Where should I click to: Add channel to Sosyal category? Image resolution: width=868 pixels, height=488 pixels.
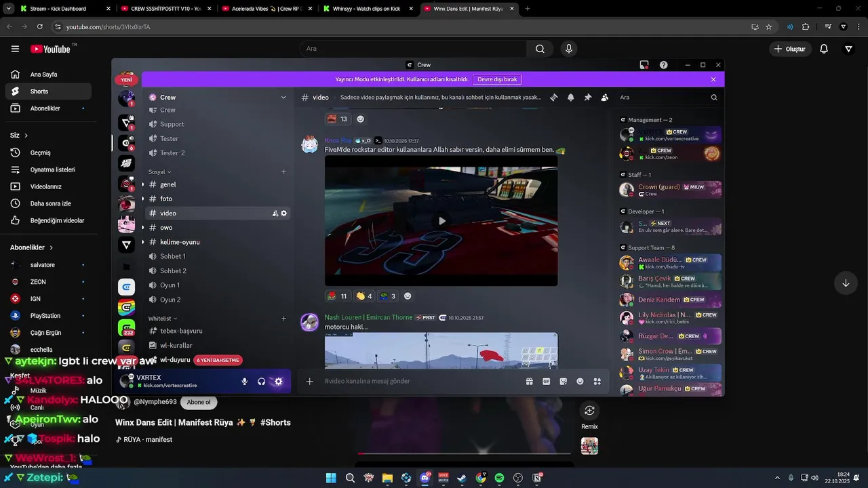click(283, 171)
